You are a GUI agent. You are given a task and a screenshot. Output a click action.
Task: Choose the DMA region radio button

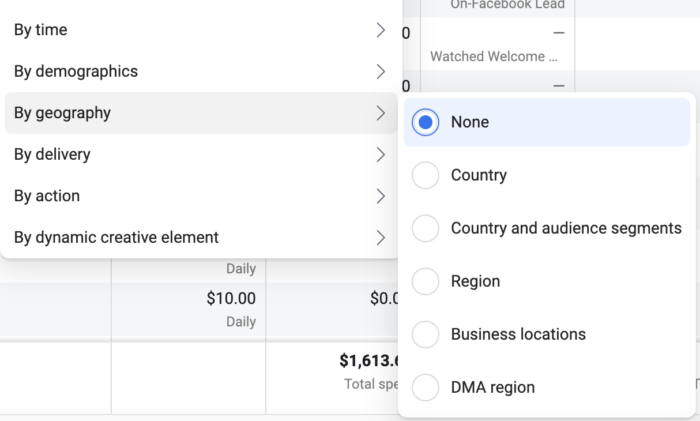coord(425,388)
